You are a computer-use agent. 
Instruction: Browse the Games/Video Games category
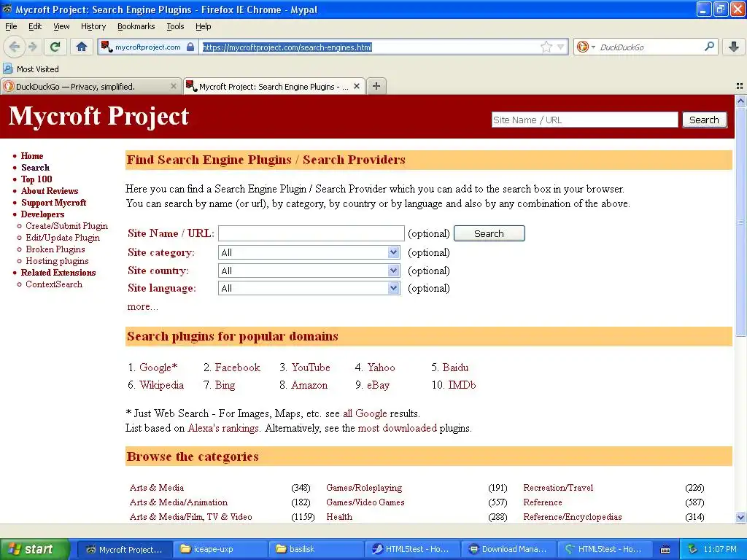pyautogui.click(x=365, y=502)
